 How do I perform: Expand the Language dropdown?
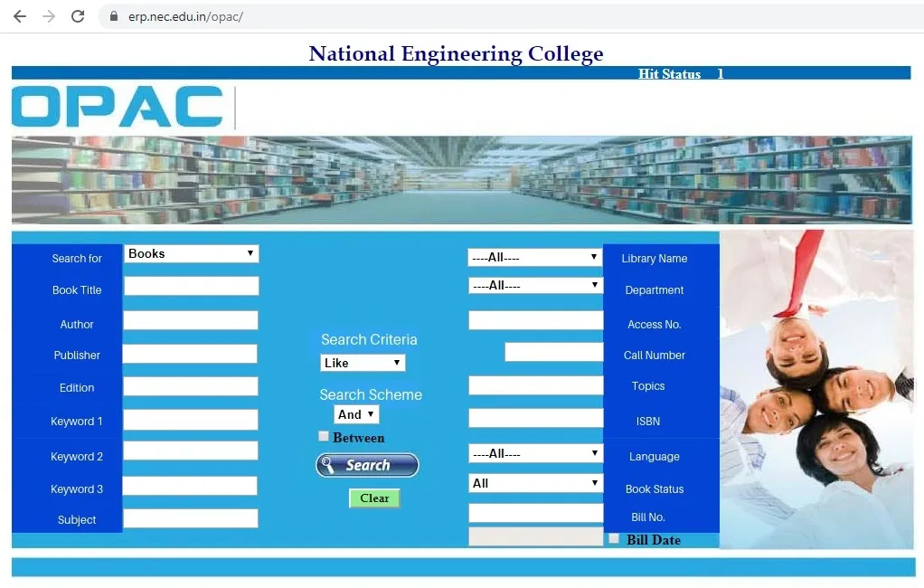(x=535, y=453)
